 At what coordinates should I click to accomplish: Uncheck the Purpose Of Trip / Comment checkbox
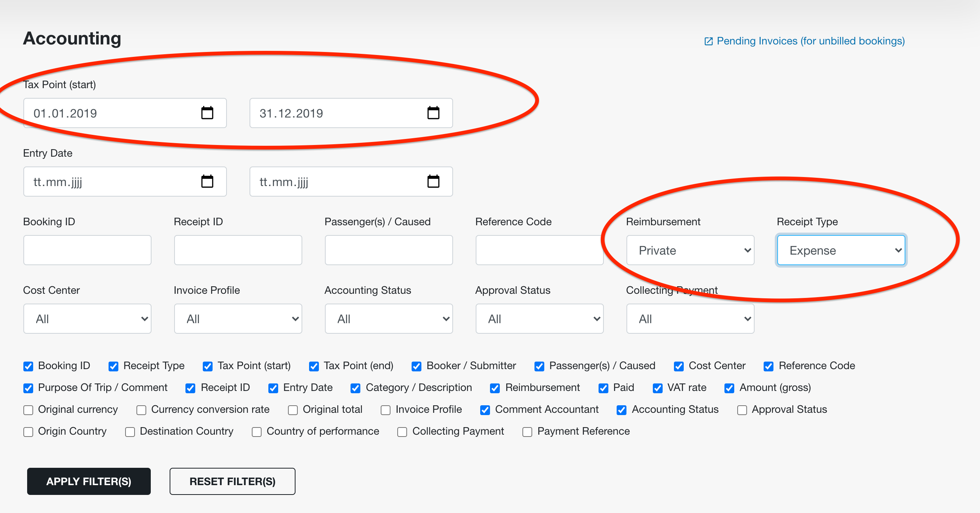point(28,388)
